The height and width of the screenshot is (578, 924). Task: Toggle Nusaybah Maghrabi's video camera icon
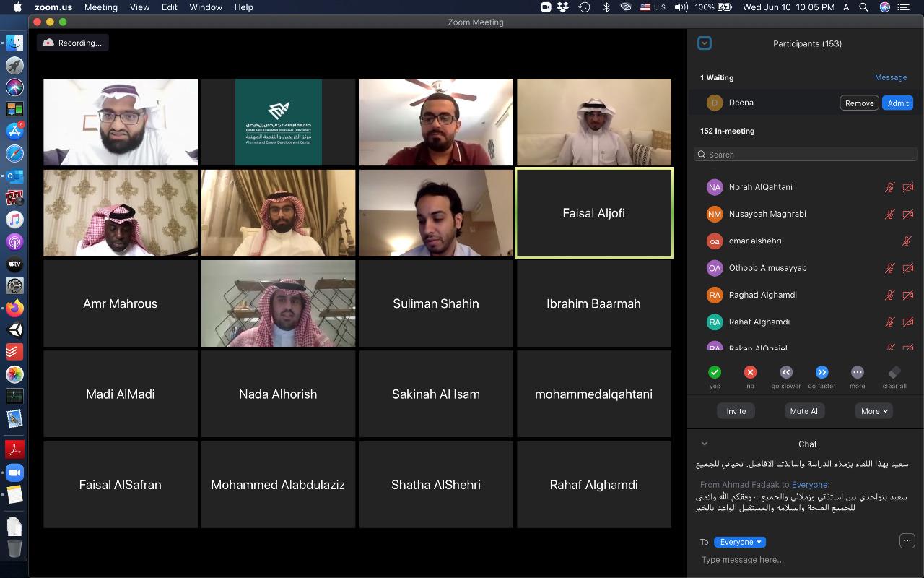[x=908, y=215]
